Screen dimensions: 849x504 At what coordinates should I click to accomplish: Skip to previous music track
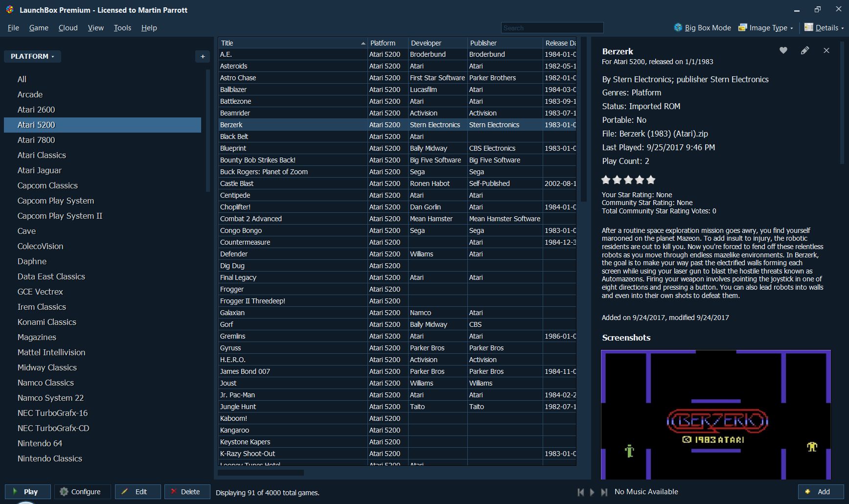tap(581, 492)
